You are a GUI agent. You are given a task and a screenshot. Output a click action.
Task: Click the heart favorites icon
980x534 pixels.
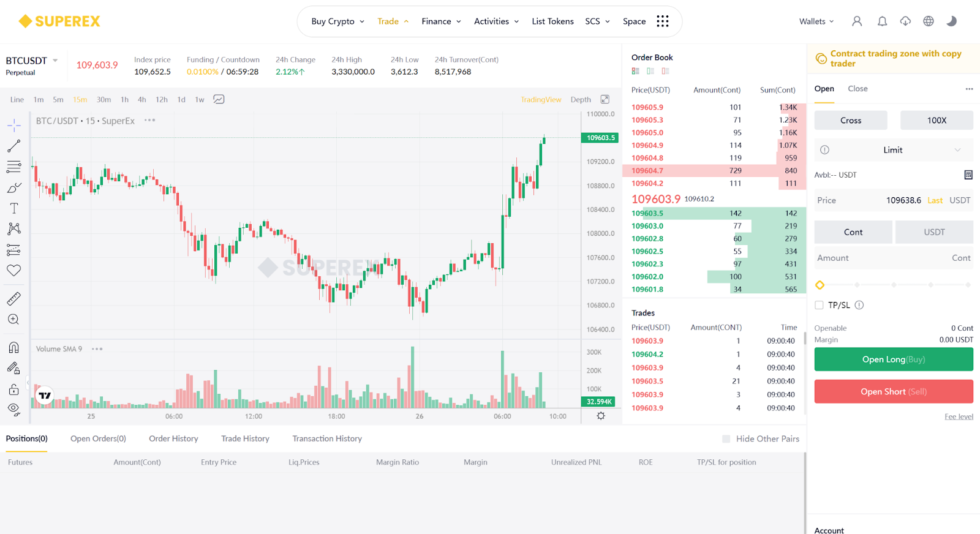coord(14,270)
